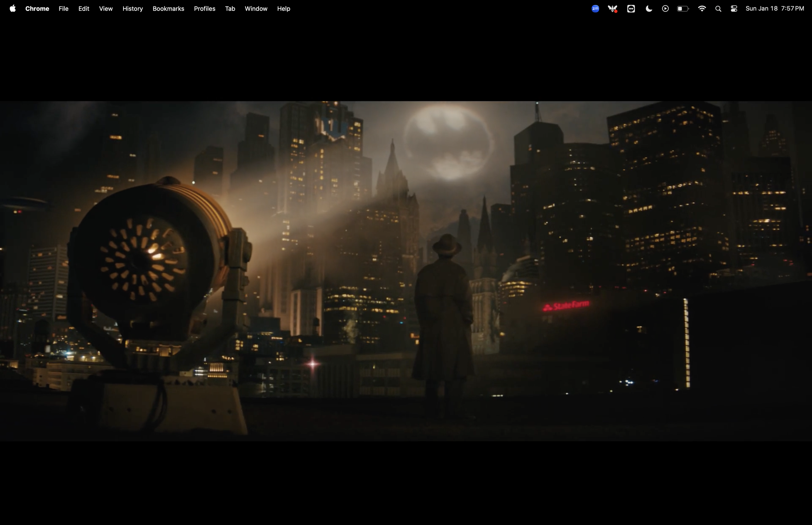
Task: Open the File menu
Action: [x=63, y=8]
